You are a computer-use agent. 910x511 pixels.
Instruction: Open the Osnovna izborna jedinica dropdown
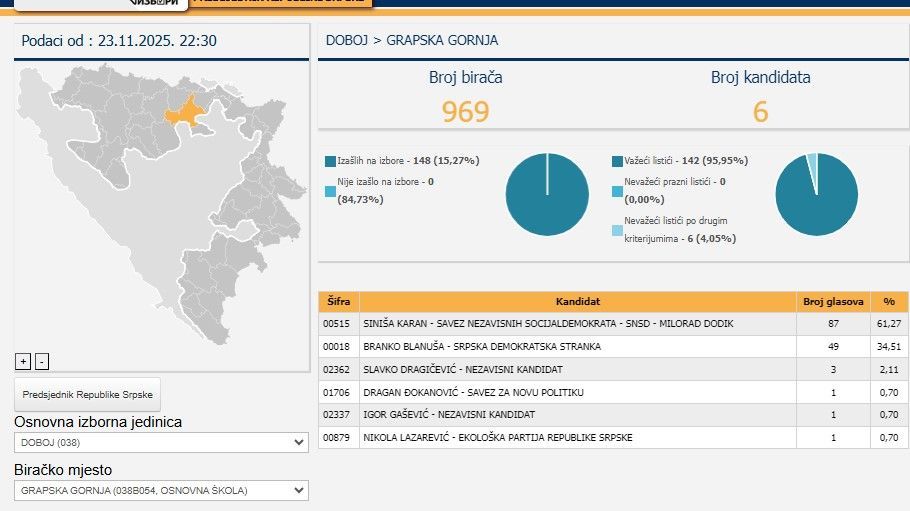(x=161, y=442)
